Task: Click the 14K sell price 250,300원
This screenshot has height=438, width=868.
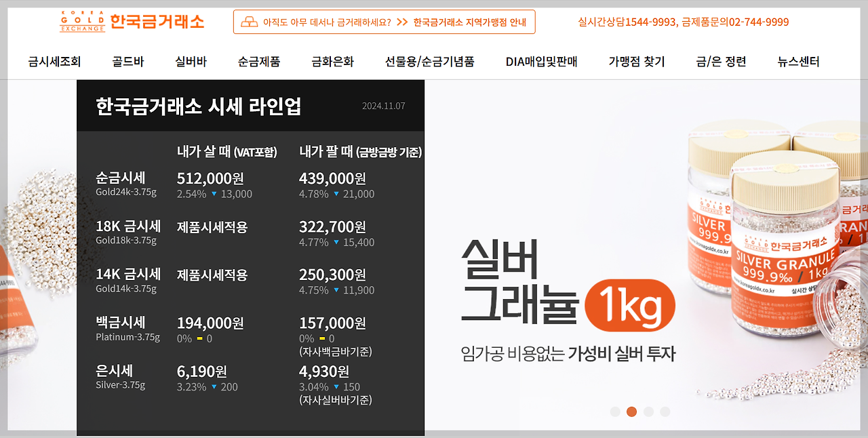Action: (332, 275)
